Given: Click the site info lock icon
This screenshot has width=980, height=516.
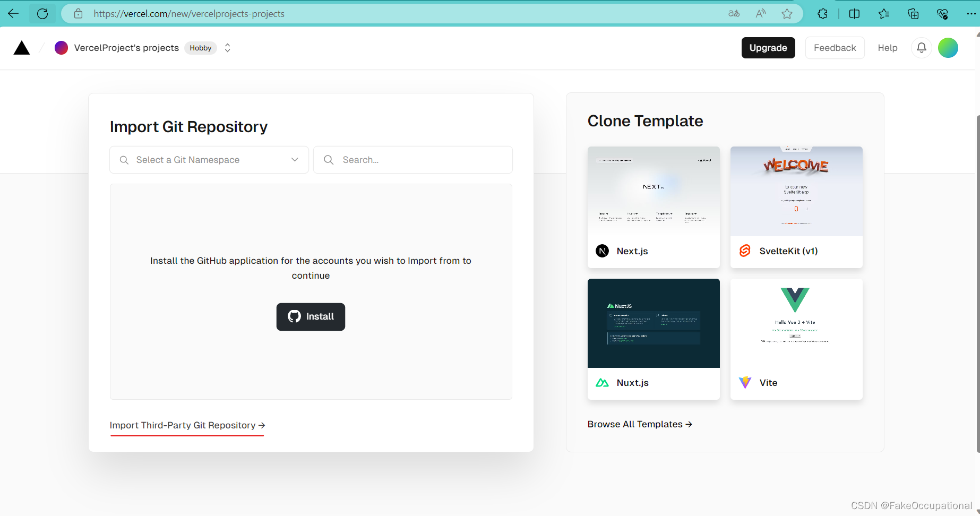Looking at the screenshot, I should coord(78,13).
